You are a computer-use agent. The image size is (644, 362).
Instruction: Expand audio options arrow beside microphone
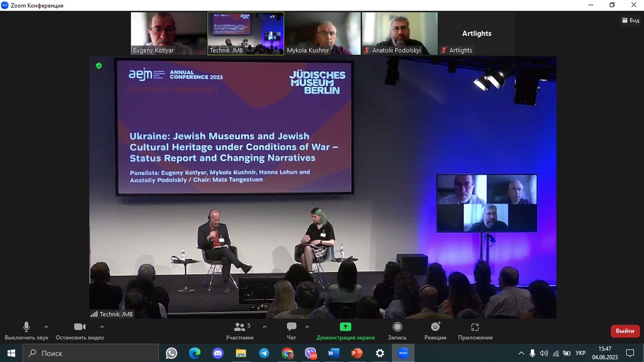46,327
